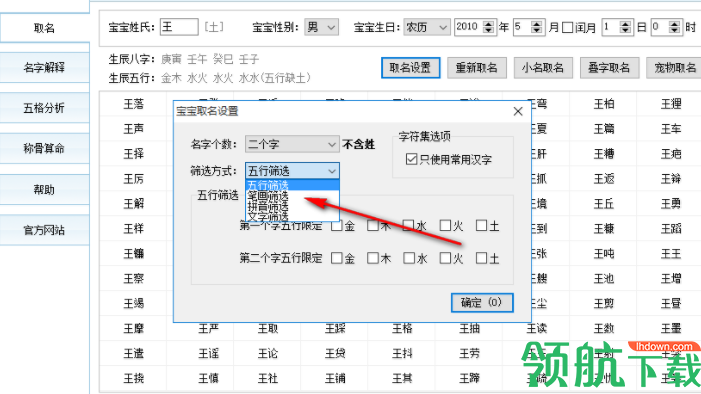Check 土 for 第二个字五行限定
This screenshot has height=394, width=701.
click(481, 258)
